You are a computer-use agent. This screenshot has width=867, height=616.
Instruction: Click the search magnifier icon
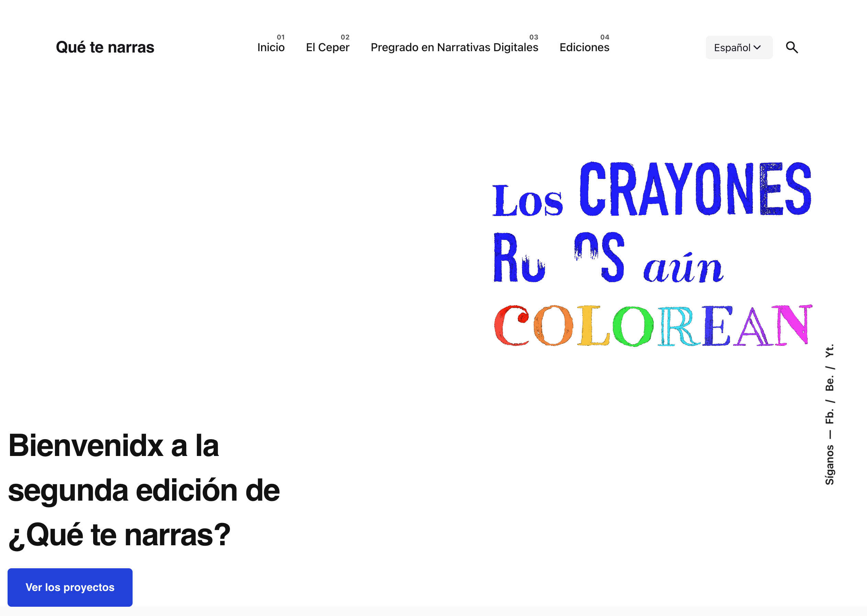pyautogui.click(x=791, y=47)
